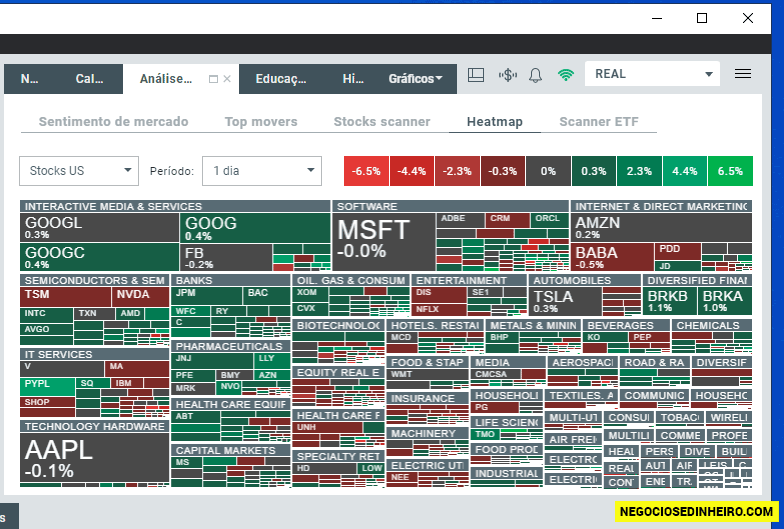
Task: Open the Hi... tab
Action: click(x=353, y=78)
